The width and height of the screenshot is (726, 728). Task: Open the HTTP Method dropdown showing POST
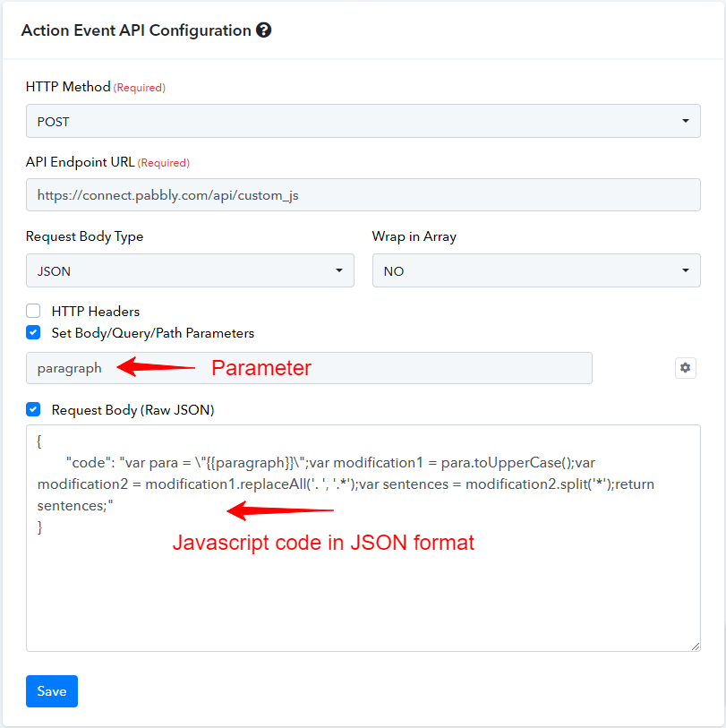(363, 121)
